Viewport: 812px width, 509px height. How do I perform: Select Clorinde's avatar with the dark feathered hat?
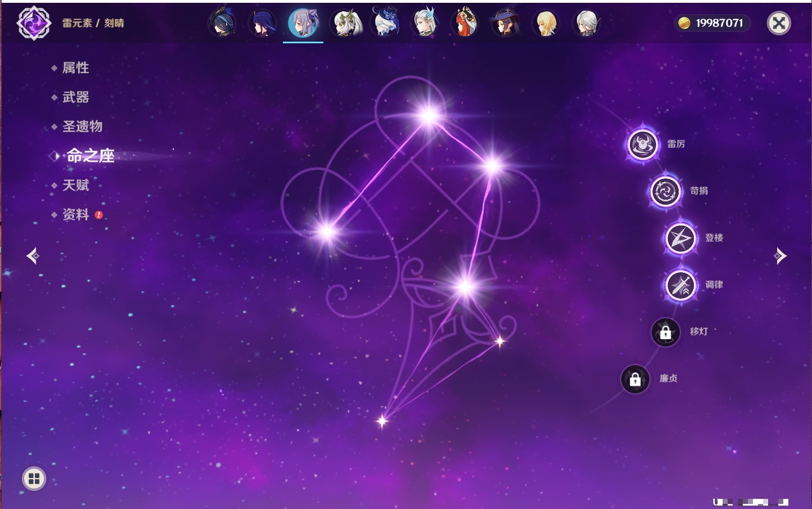222,23
